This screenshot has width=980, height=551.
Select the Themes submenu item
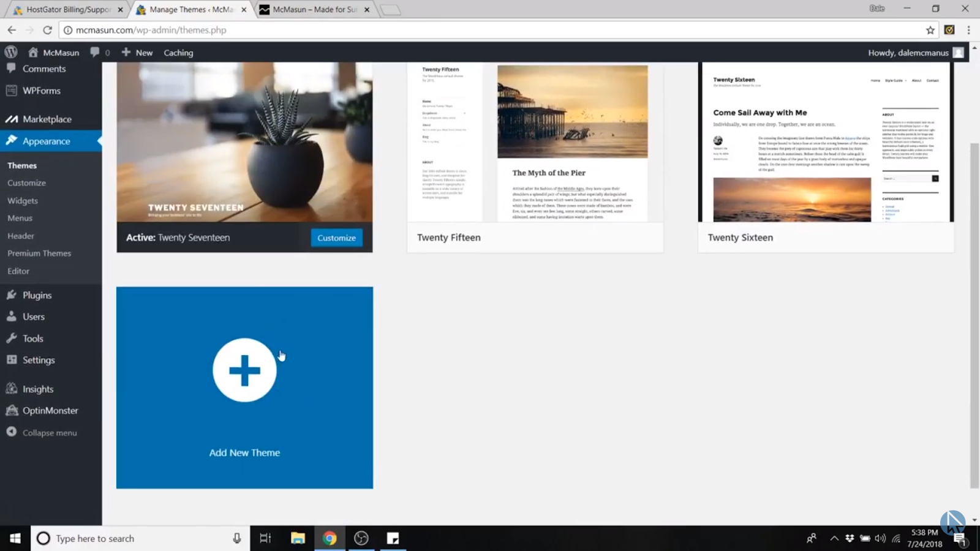22,165
